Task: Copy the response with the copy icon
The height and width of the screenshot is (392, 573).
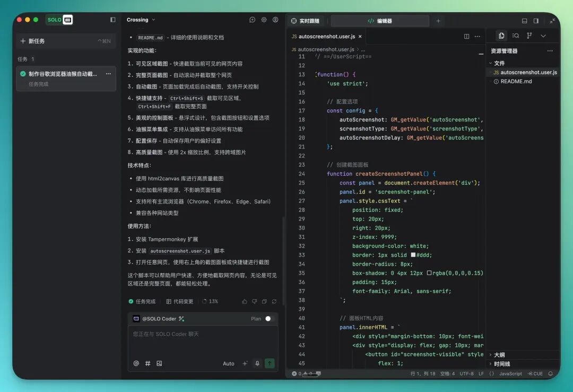Action: (x=264, y=301)
